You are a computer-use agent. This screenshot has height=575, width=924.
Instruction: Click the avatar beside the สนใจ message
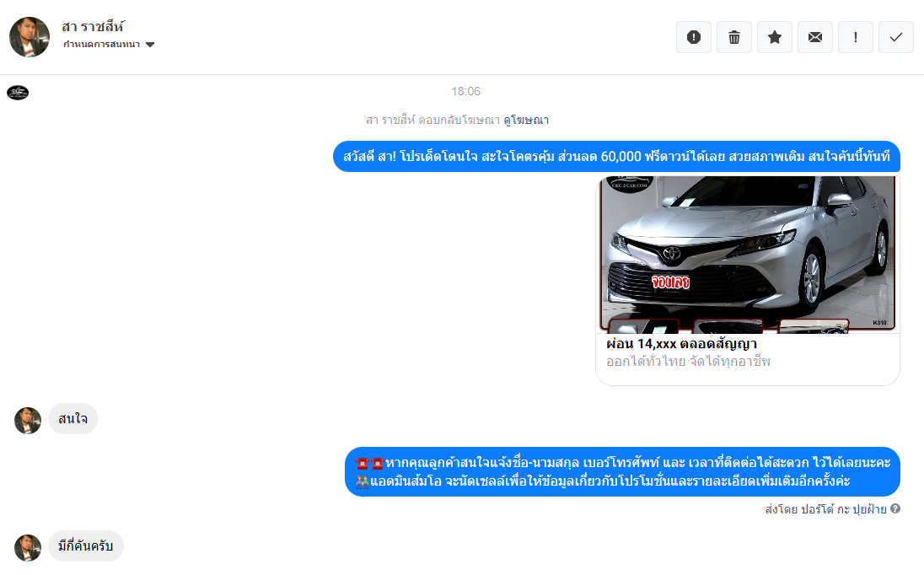tap(28, 420)
